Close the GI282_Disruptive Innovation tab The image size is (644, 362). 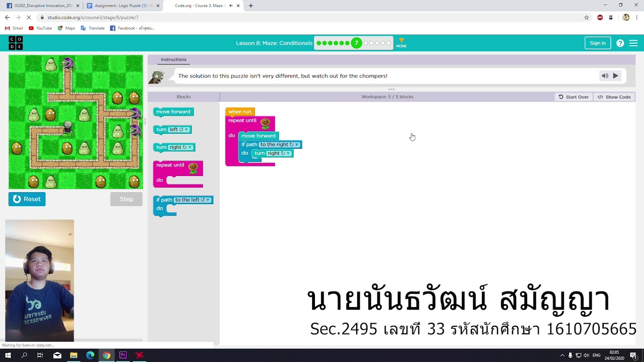coord(77,6)
